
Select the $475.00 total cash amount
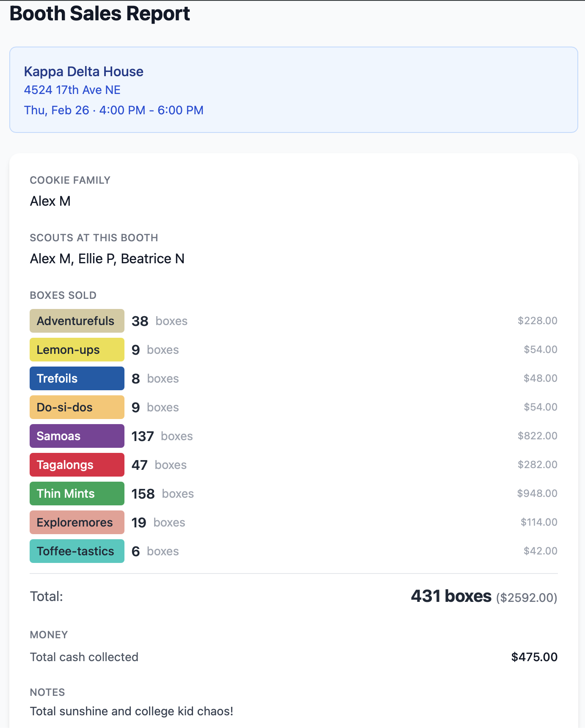(x=534, y=657)
